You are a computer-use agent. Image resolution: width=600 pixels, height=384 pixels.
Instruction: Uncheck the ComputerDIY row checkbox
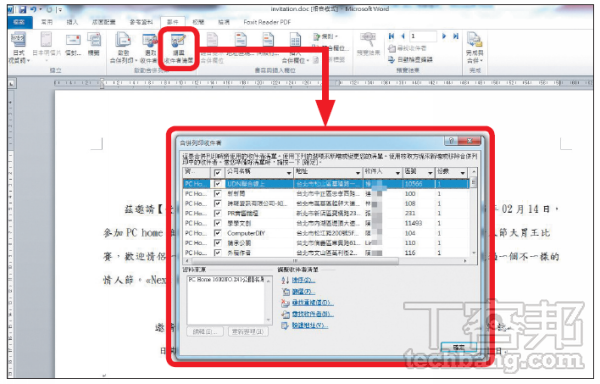[x=217, y=233]
